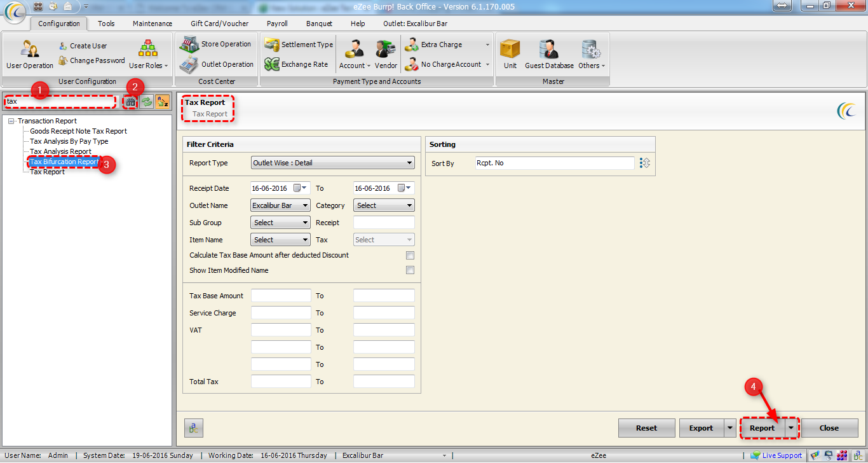Click the sort order icon beside Sort By

coord(645,163)
